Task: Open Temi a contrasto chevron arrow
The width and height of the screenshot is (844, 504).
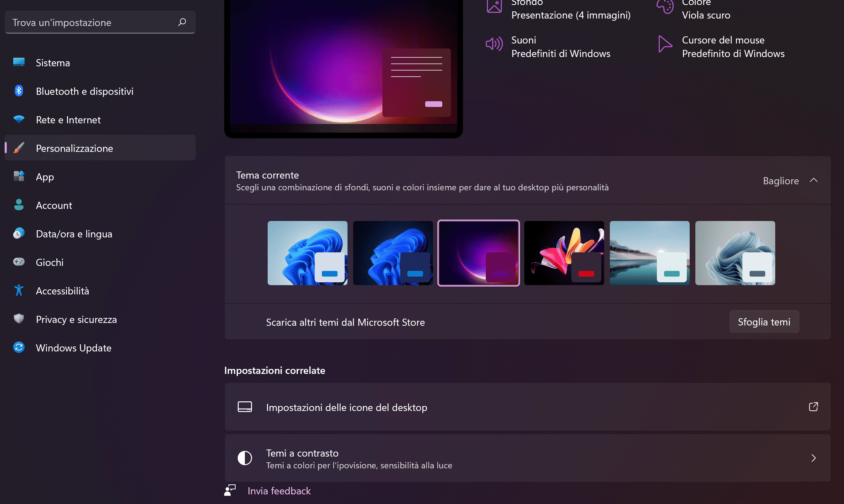Action: tap(814, 458)
